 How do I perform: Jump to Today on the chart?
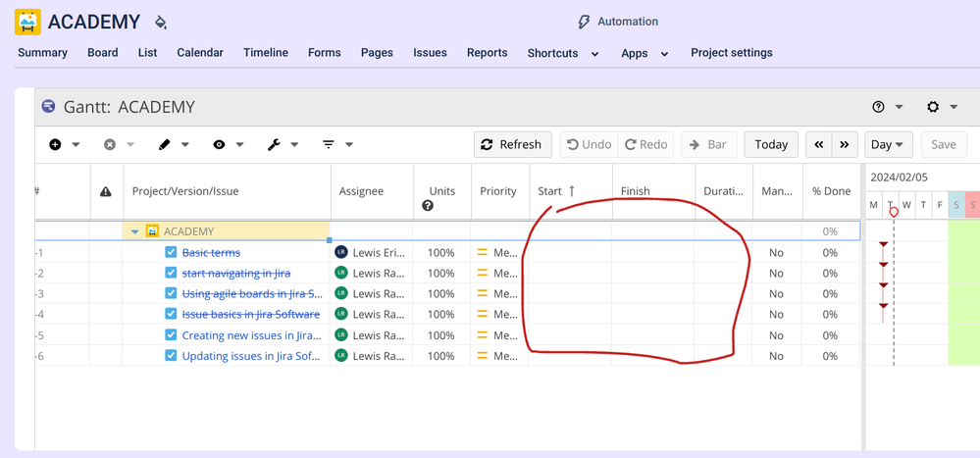(771, 144)
